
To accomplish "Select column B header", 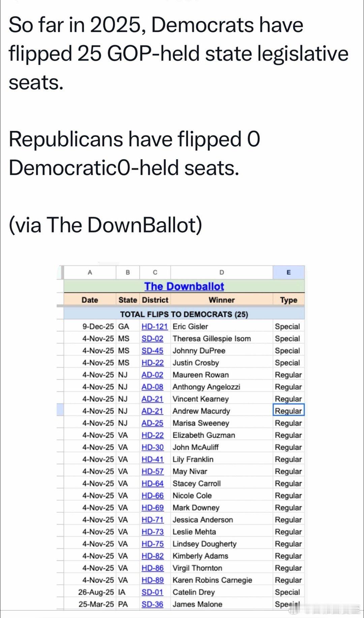I will point(128,272).
